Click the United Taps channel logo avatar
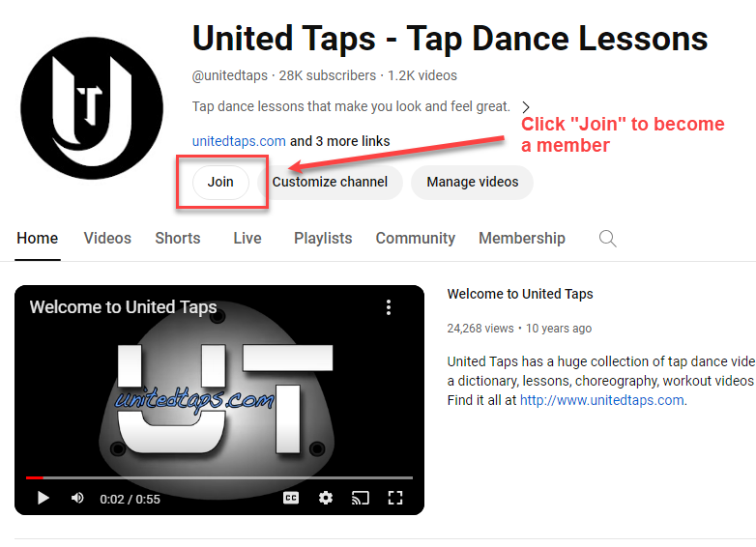 point(92,108)
